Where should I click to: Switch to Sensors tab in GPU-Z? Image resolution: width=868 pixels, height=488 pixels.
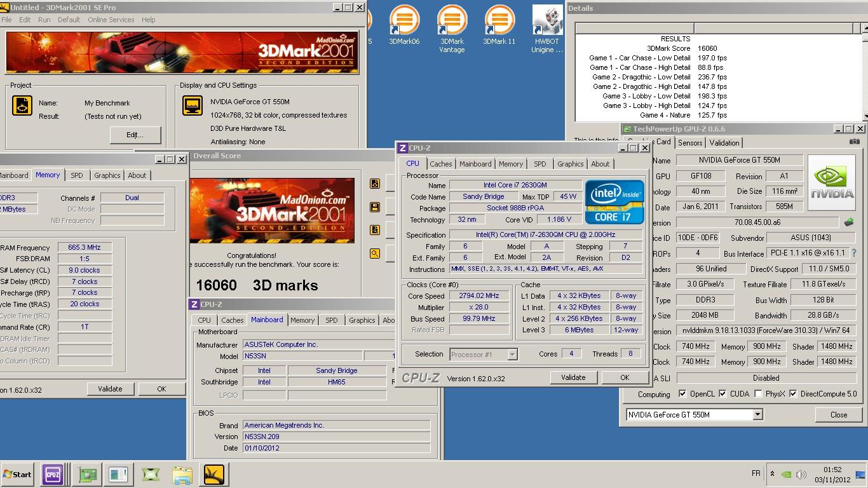[690, 143]
